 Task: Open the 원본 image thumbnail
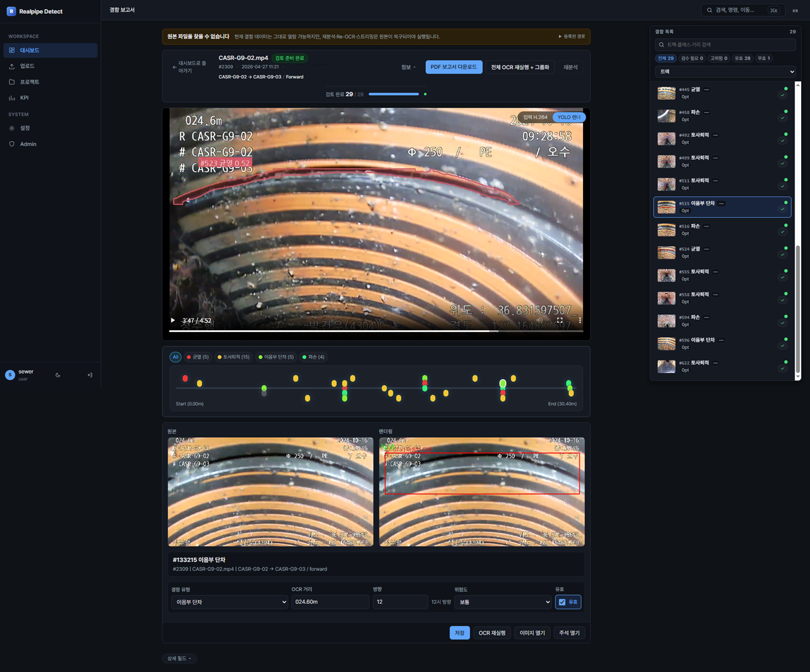270,492
